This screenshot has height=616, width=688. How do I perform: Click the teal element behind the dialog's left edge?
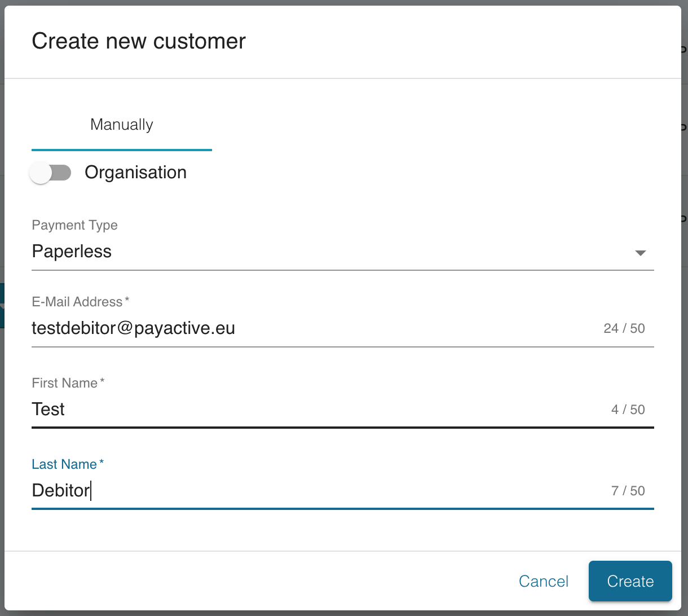(x=2, y=305)
